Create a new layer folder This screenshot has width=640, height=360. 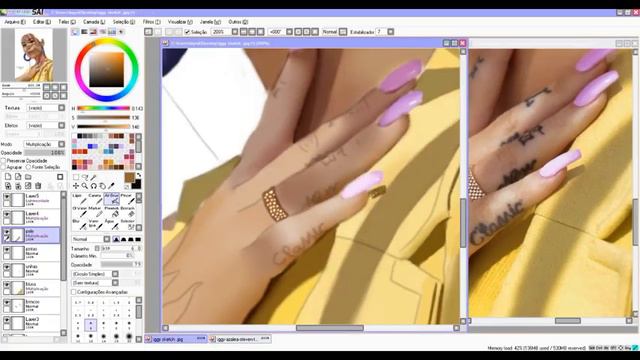pos(28,177)
